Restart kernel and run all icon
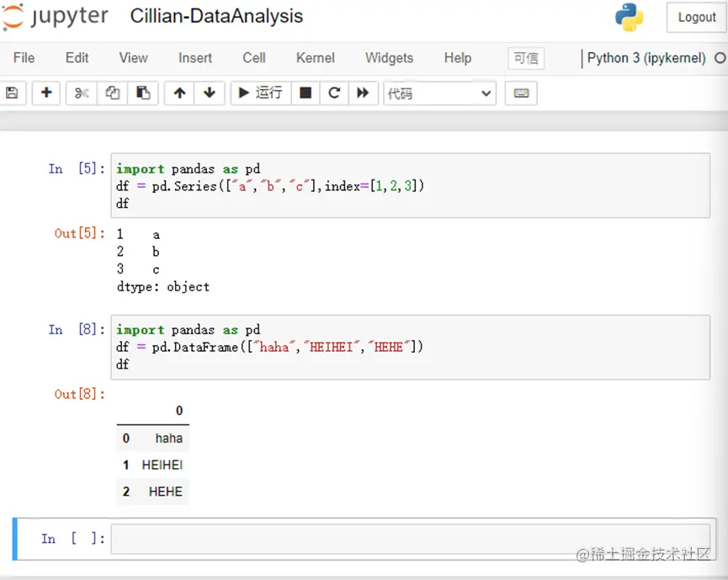 coord(363,93)
